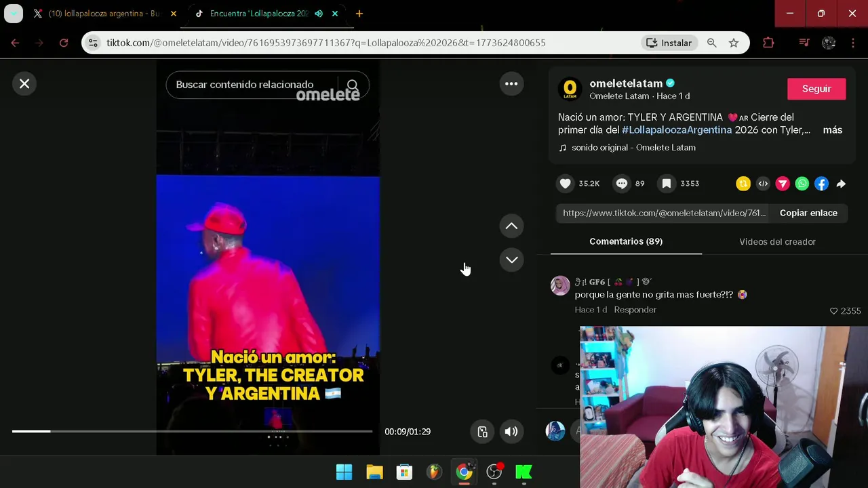Reply to GF6 comment with Responder
The width and height of the screenshot is (868, 488).
(x=635, y=310)
